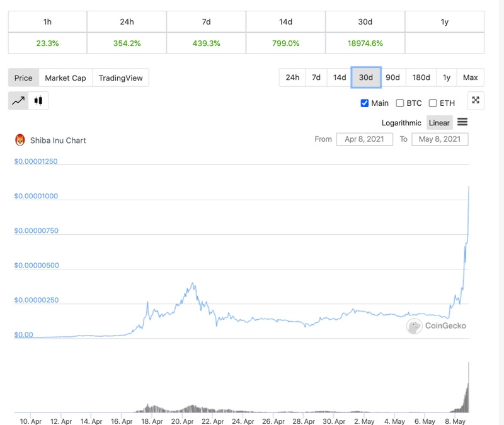
Task: Click the 30d change value 18974.6%
Action: (x=365, y=43)
